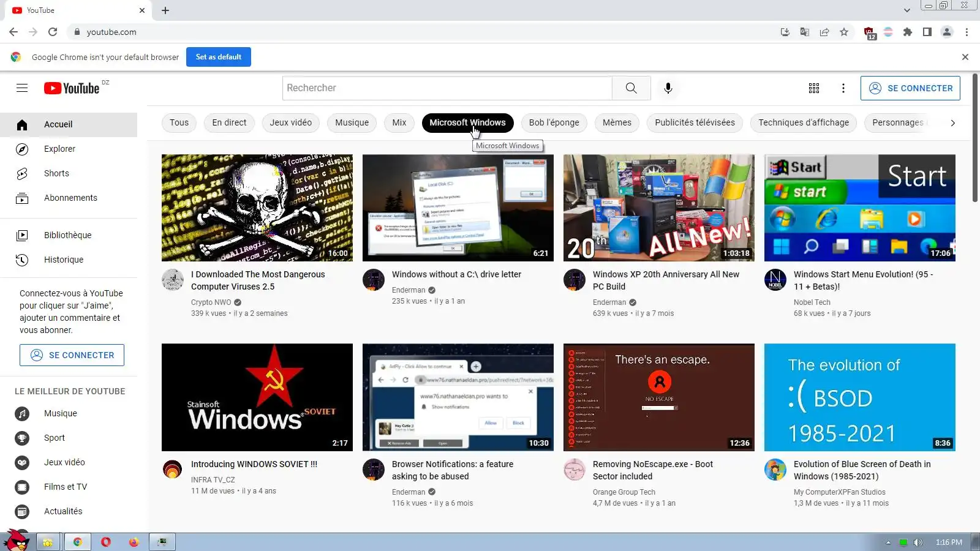The height and width of the screenshot is (551, 980).
Task: Click the install app icon in address bar
Action: 785,32
